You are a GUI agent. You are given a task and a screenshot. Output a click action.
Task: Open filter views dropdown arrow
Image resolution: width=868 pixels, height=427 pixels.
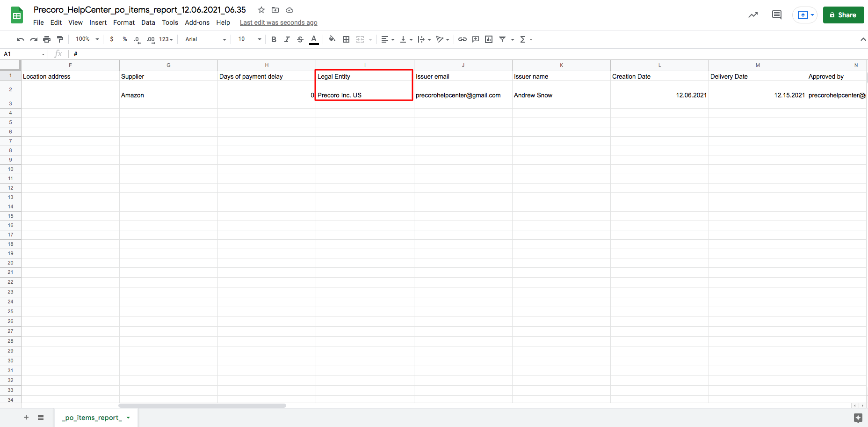(513, 39)
